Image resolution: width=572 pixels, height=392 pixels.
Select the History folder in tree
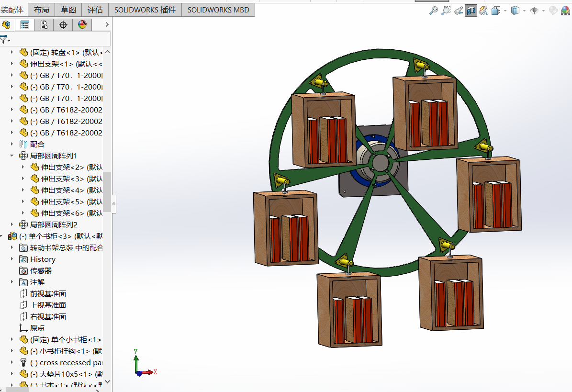coord(43,259)
